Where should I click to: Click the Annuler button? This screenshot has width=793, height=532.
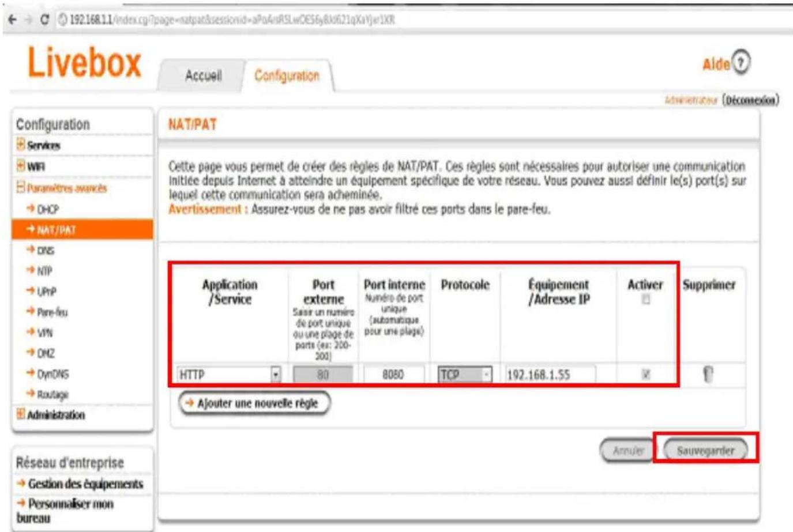pyautogui.click(x=627, y=450)
